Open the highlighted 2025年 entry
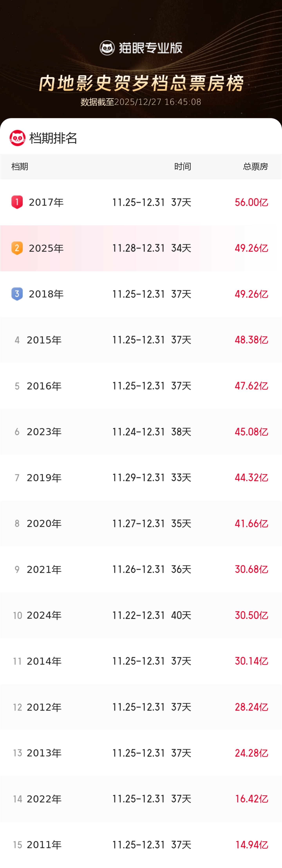282x868 pixels. (46, 248)
